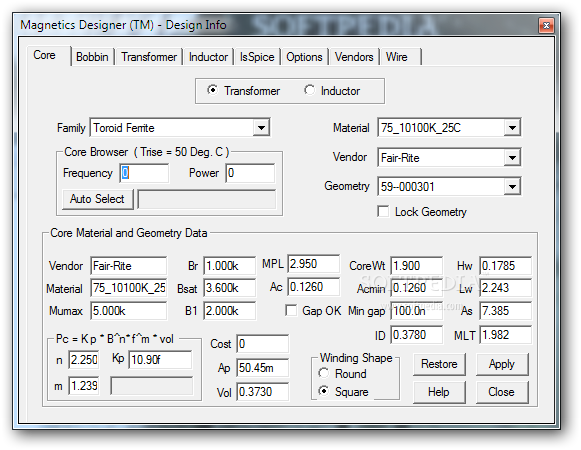Go to the Options tab
This screenshot has width=581, height=450.
(x=304, y=57)
